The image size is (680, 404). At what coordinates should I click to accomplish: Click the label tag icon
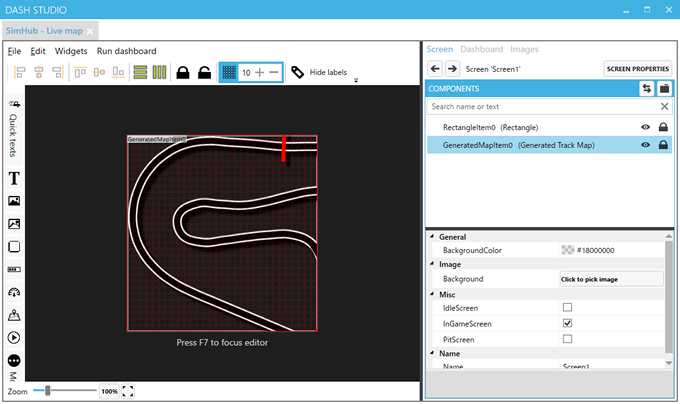298,72
